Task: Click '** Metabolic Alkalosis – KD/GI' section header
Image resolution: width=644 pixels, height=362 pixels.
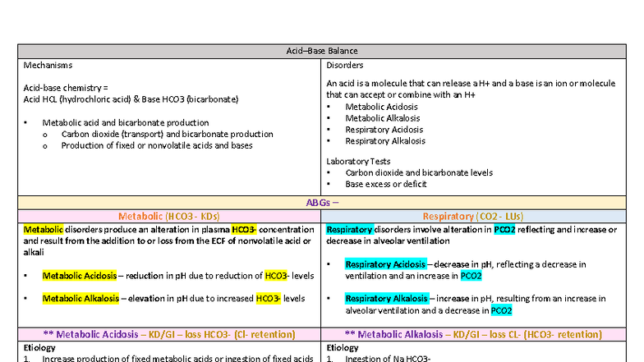Action: click(x=473, y=334)
